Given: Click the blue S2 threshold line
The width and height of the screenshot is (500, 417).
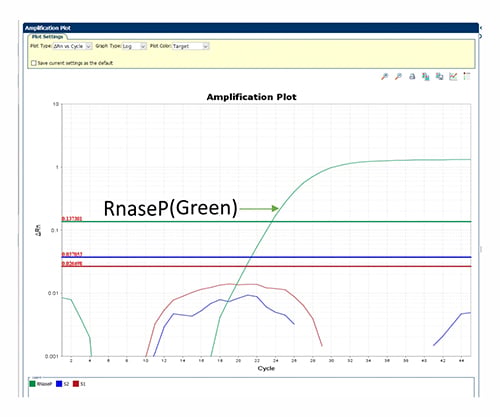Looking at the screenshot, I should 266,257.
